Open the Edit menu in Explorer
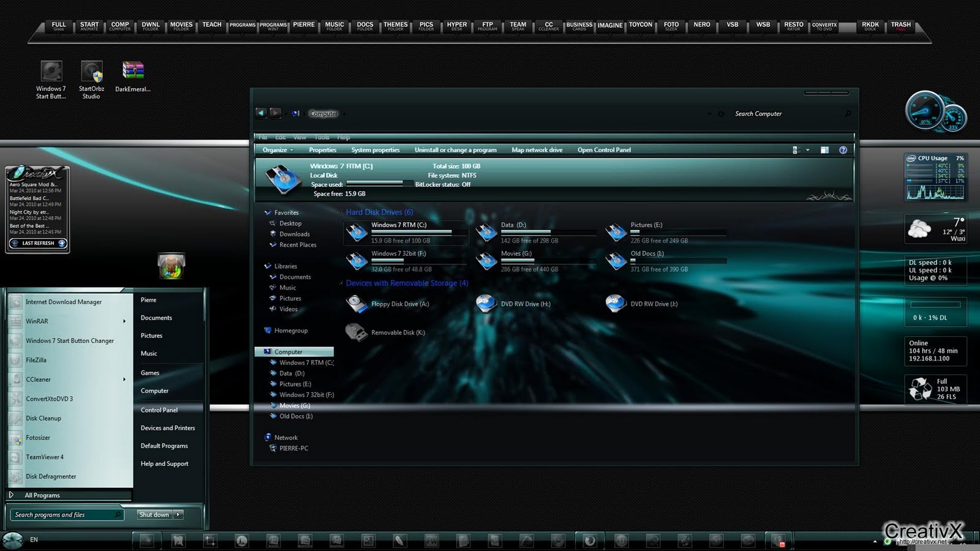 tap(281, 137)
